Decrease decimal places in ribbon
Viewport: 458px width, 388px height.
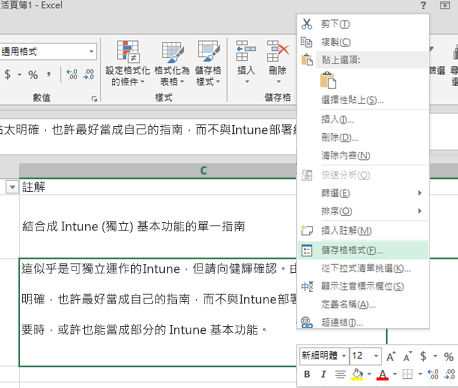pos(88,74)
